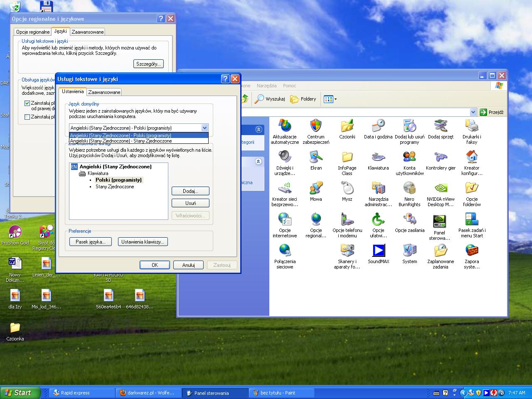Select Stany Zjednoczone keyboard in list
The image size is (532, 399).
pyautogui.click(x=115, y=187)
